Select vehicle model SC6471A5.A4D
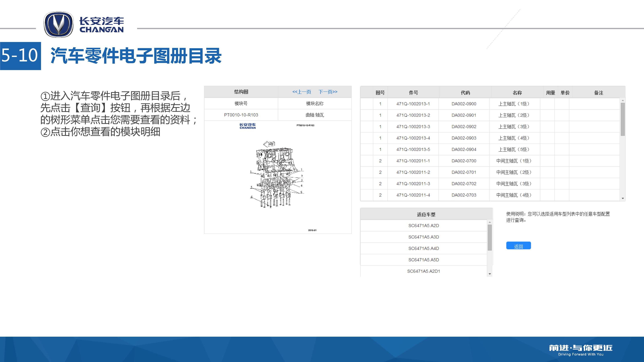644x362 pixels. [x=423, y=248]
